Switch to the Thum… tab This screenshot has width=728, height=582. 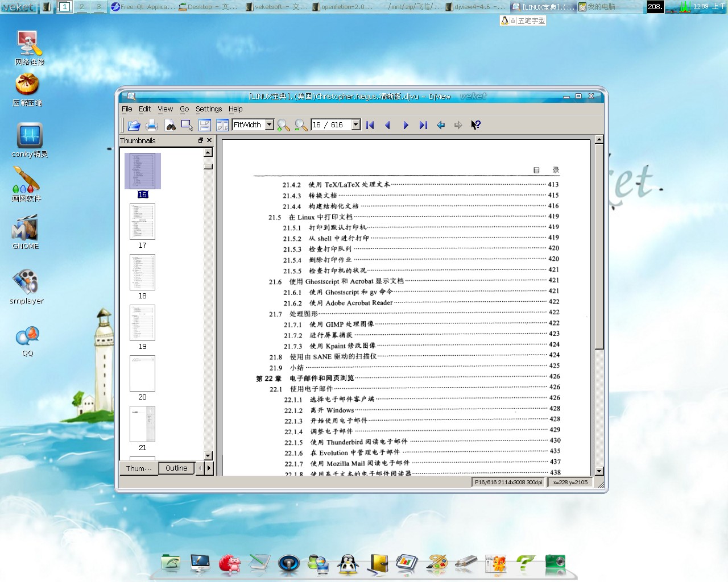click(139, 468)
